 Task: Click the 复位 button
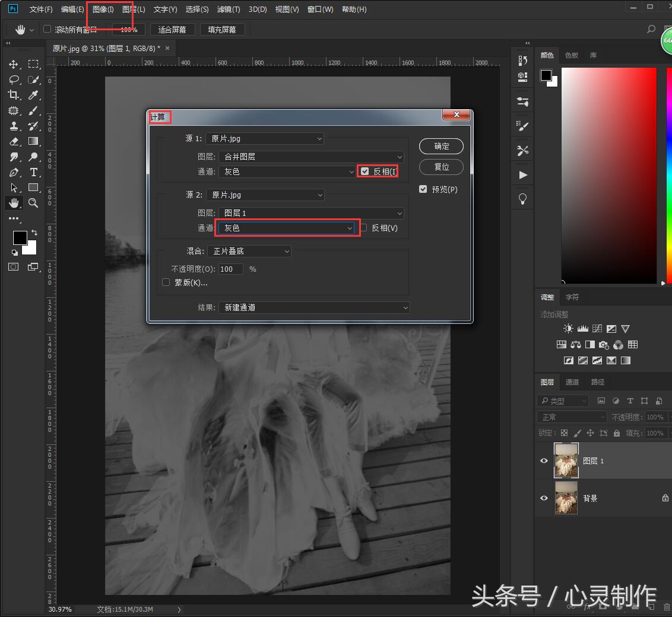pos(441,167)
